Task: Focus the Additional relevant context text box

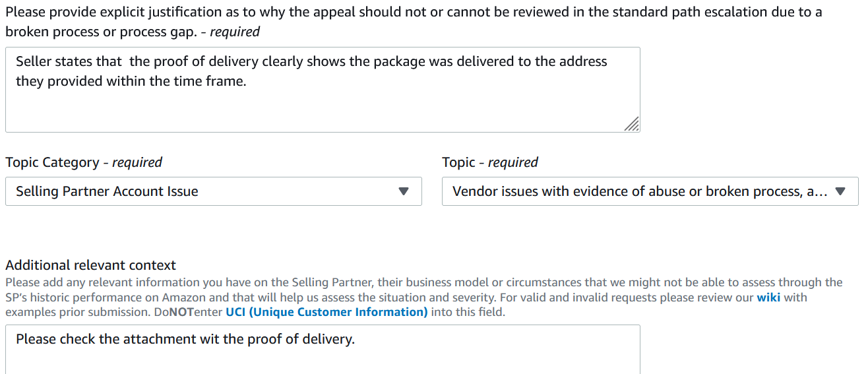Action: pos(323,350)
